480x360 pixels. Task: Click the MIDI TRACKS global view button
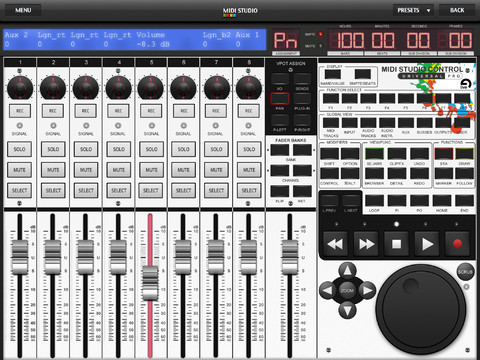point(331,123)
